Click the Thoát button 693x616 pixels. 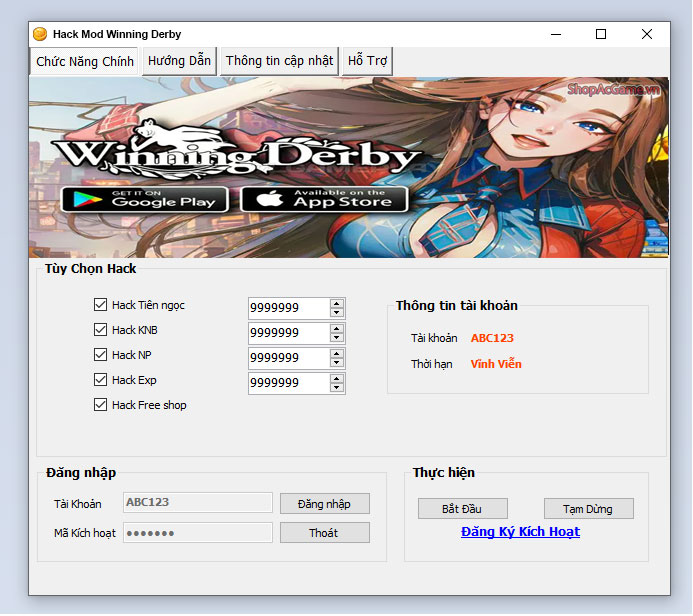(325, 533)
